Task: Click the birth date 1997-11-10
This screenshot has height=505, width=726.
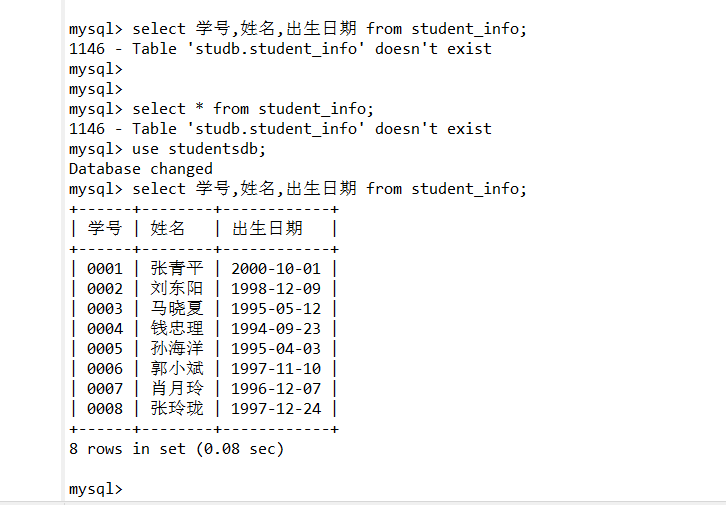Action: [x=276, y=369]
